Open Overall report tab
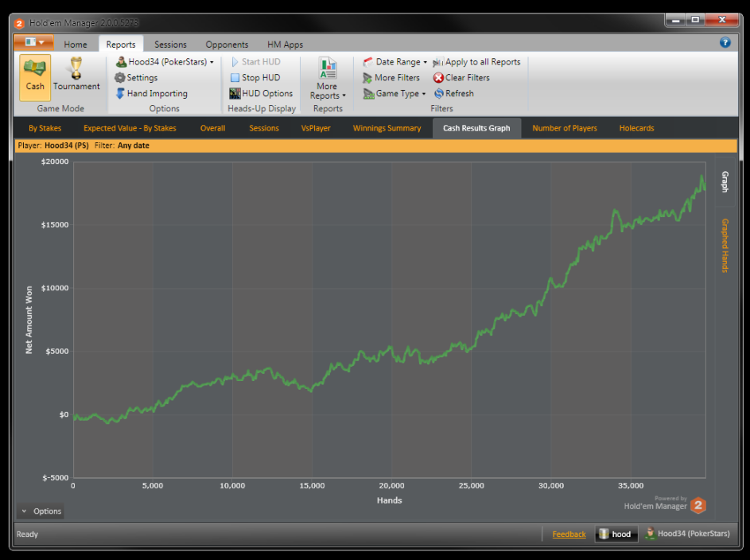 pyautogui.click(x=213, y=128)
